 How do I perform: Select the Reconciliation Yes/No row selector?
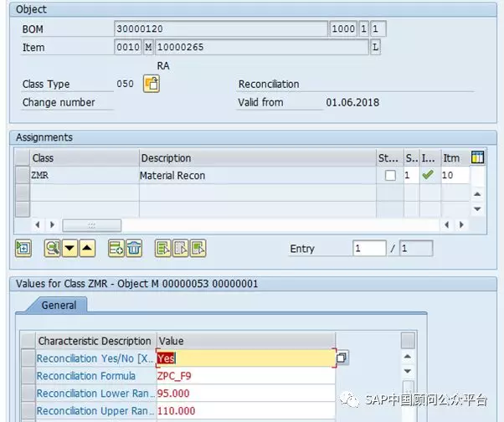[28, 358]
